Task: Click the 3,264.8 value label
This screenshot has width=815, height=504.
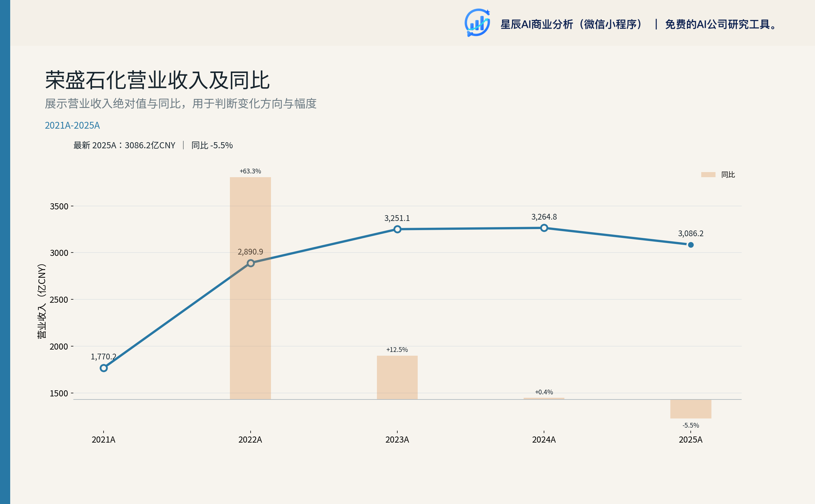Action: pyautogui.click(x=544, y=217)
